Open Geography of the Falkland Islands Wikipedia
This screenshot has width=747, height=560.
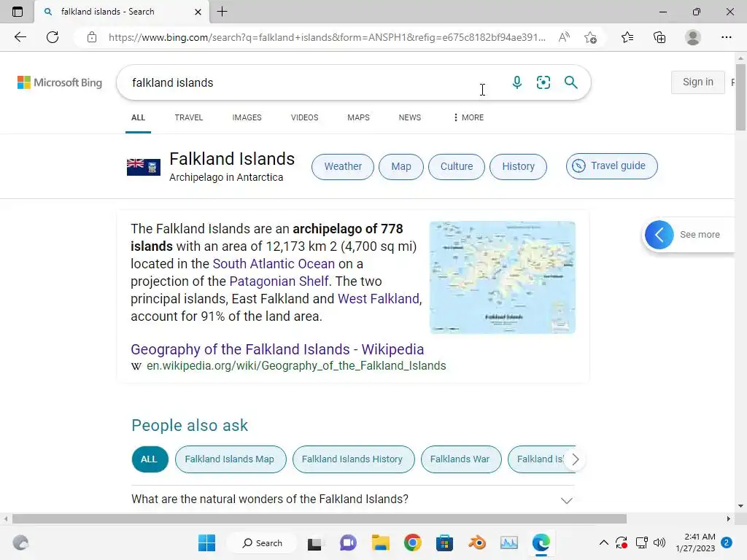pos(277,349)
